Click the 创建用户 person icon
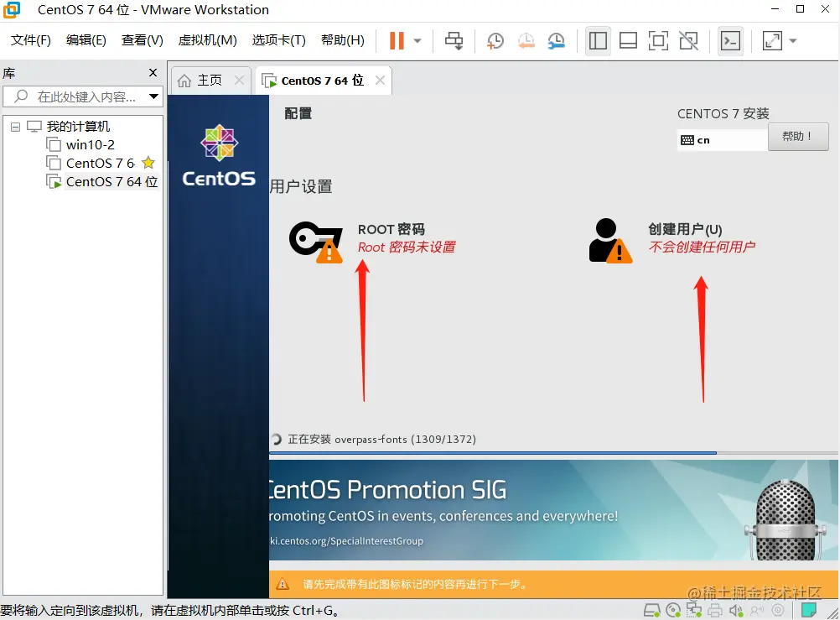Image resolution: width=840 pixels, height=620 pixels. tap(612, 240)
